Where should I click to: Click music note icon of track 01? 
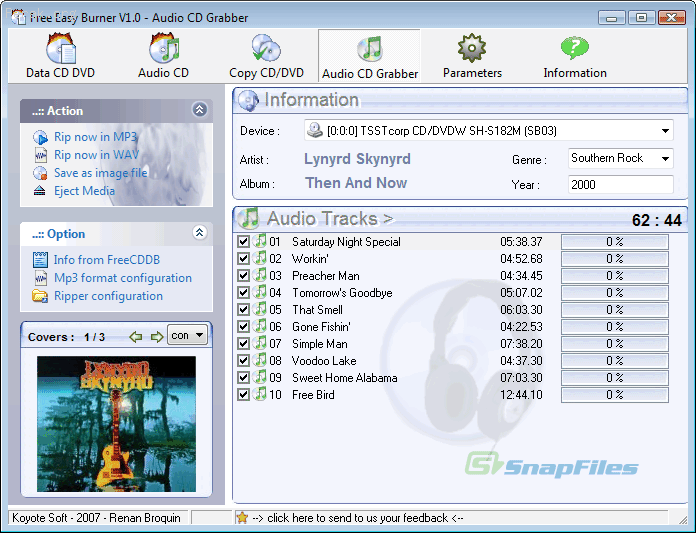[x=260, y=241]
